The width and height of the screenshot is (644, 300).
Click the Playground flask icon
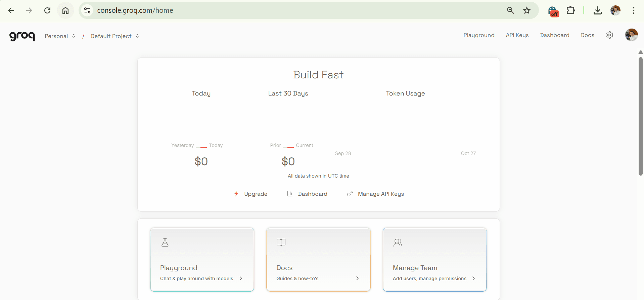pyautogui.click(x=165, y=242)
